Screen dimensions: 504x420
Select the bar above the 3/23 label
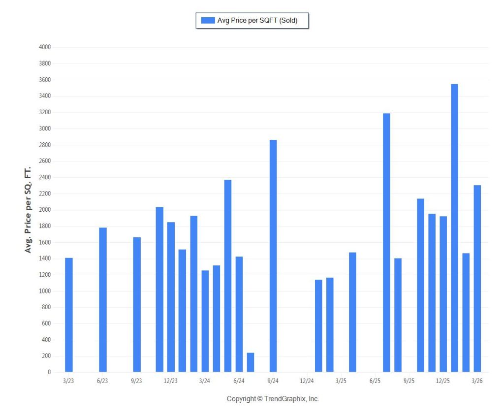point(69,315)
